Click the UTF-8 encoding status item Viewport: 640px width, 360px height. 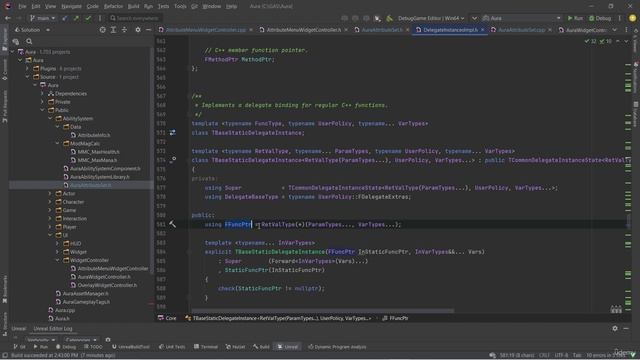click(x=561, y=355)
